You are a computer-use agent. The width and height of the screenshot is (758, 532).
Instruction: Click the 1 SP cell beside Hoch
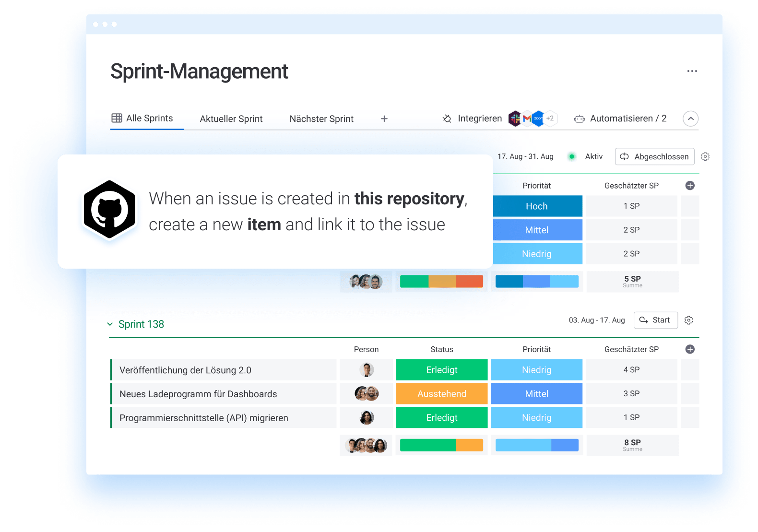click(631, 206)
